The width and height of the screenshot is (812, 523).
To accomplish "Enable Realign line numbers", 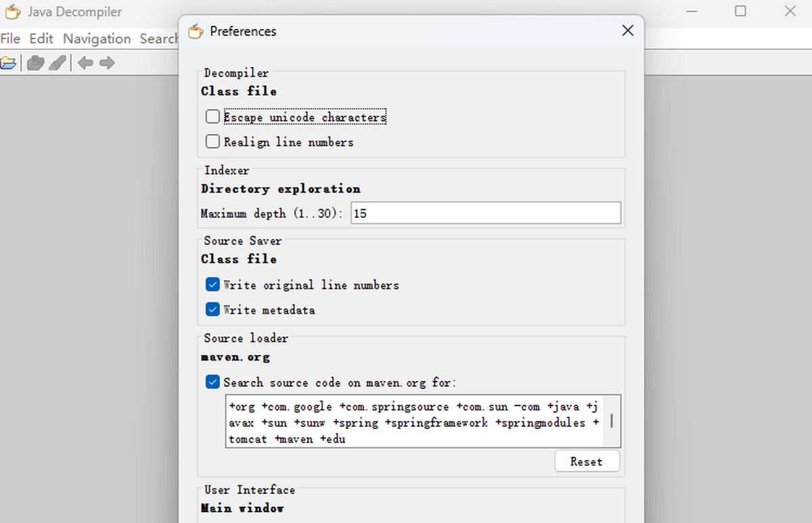I will click(212, 141).
